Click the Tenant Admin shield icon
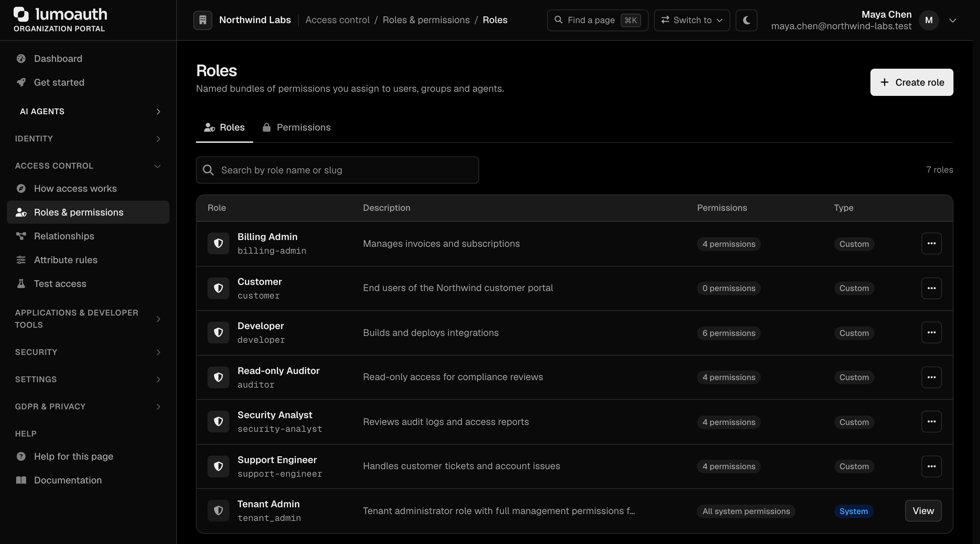 [x=218, y=511]
